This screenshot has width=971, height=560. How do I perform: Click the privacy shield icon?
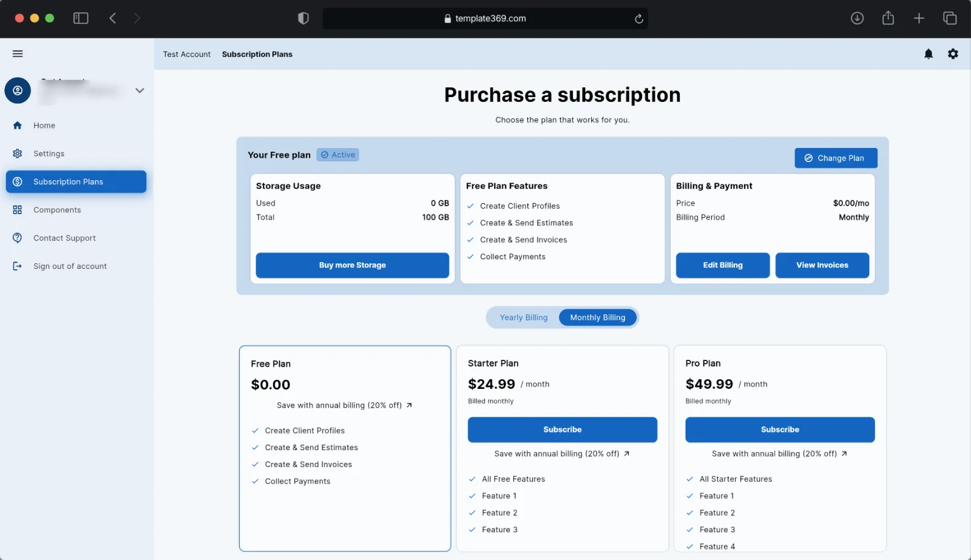pyautogui.click(x=303, y=18)
